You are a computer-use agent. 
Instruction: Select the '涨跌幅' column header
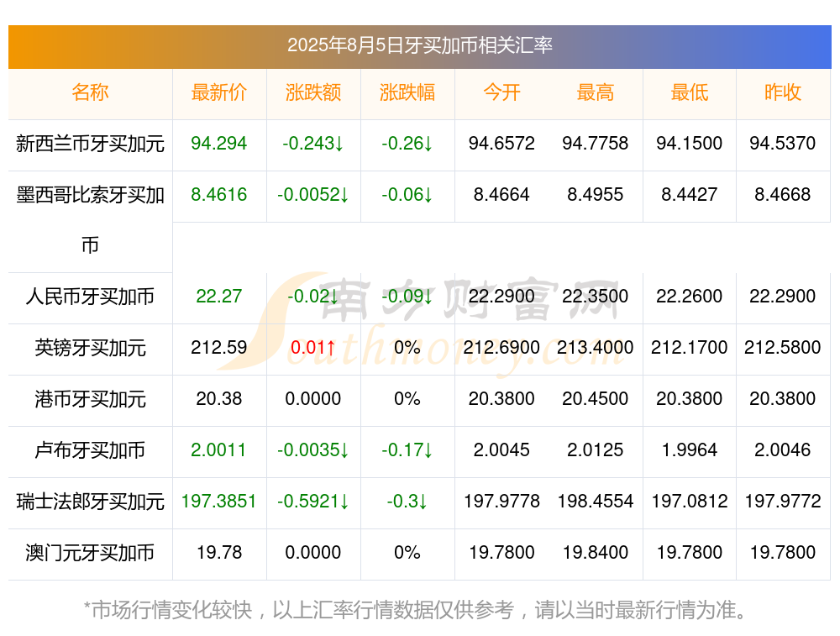click(407, 92)
